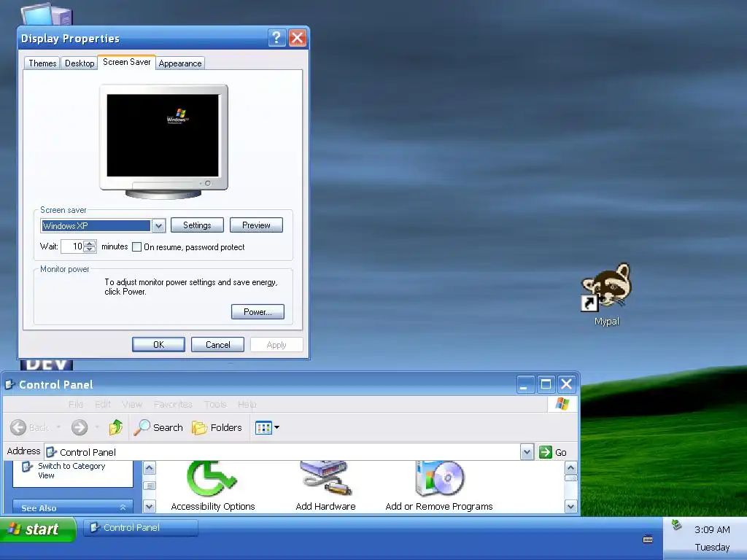The image size is (747, 560).
Task: Open the Views toolbar button
Action: pos(267,427)
